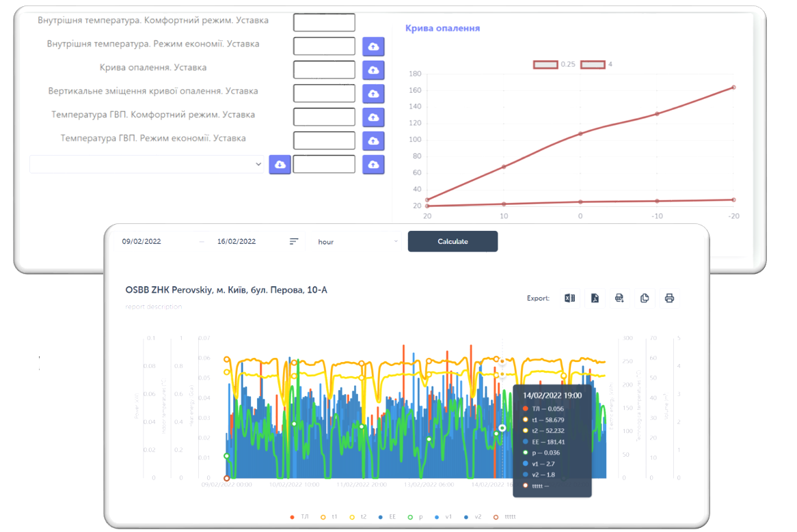Upload the Режим економії internal temperature setpoint
The image size is (797, 532).
click(373, 46)
